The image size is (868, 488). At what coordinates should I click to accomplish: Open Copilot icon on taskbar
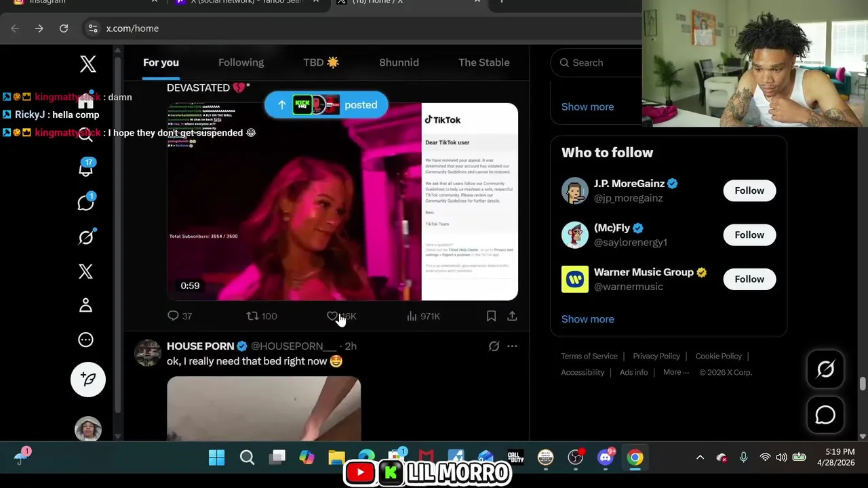(x=307, y=458)
